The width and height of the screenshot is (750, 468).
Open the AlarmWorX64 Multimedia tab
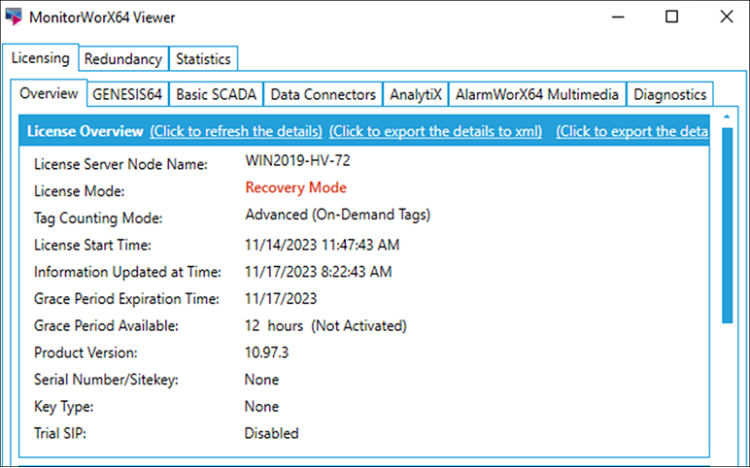537,94
